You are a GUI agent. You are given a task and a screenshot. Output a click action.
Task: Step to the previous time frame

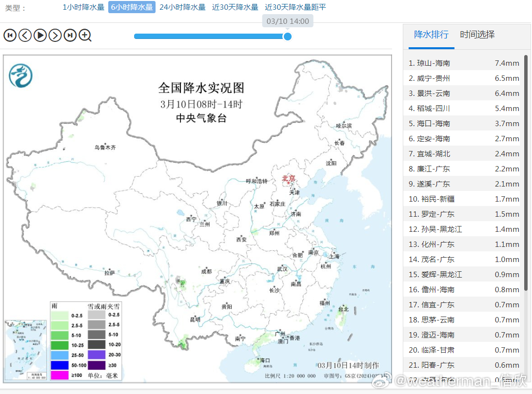[25, 35]
